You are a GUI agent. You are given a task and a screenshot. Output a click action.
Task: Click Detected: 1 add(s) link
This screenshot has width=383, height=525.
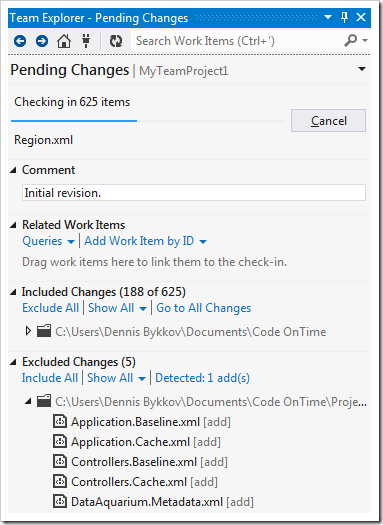[x=203, y=378]
